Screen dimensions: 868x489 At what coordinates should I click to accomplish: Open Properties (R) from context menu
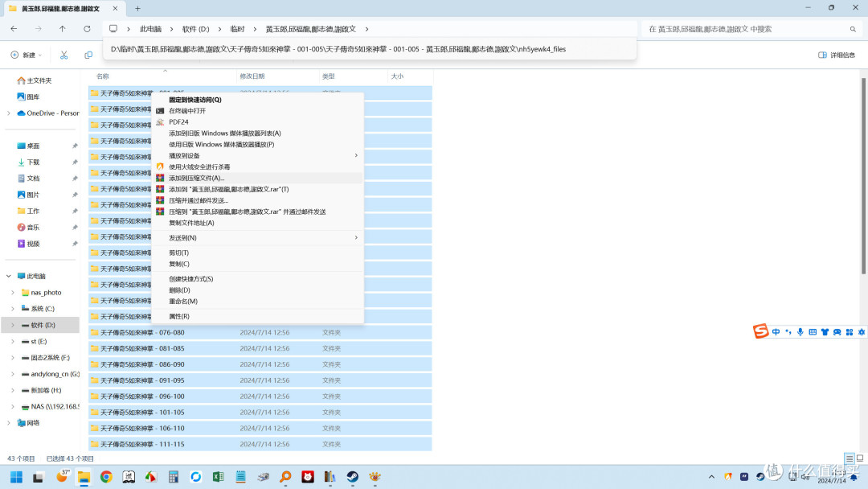tap(257, 316)
